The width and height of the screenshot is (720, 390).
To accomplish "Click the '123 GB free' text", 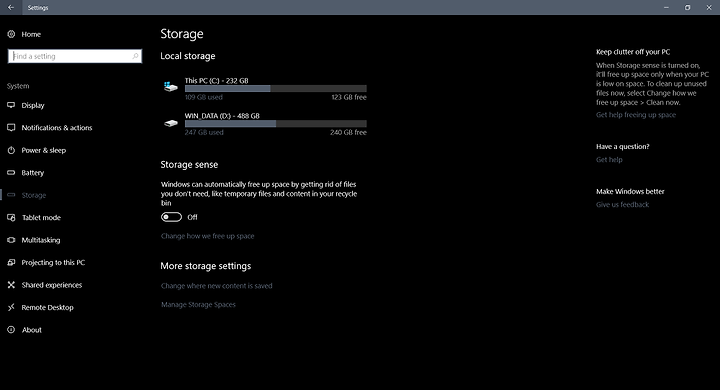I will (349, 97).
